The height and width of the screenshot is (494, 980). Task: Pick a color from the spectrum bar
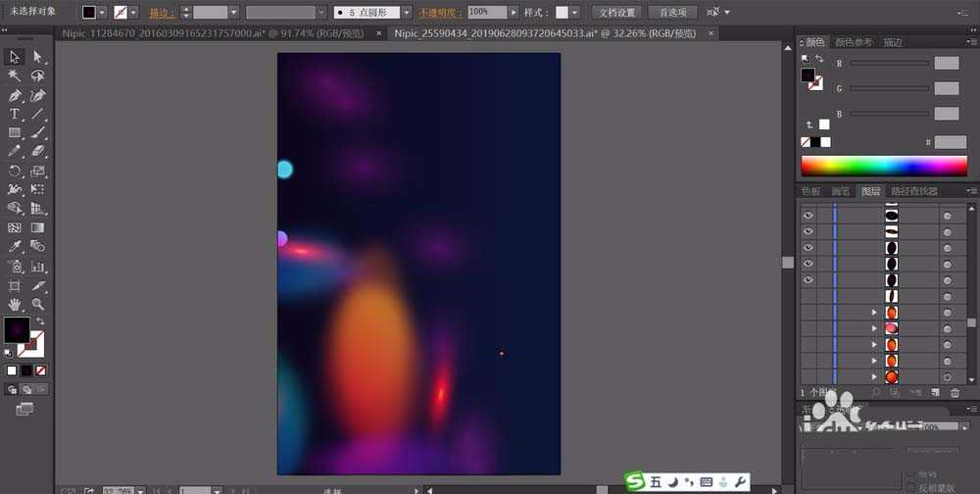coord(884,166)
